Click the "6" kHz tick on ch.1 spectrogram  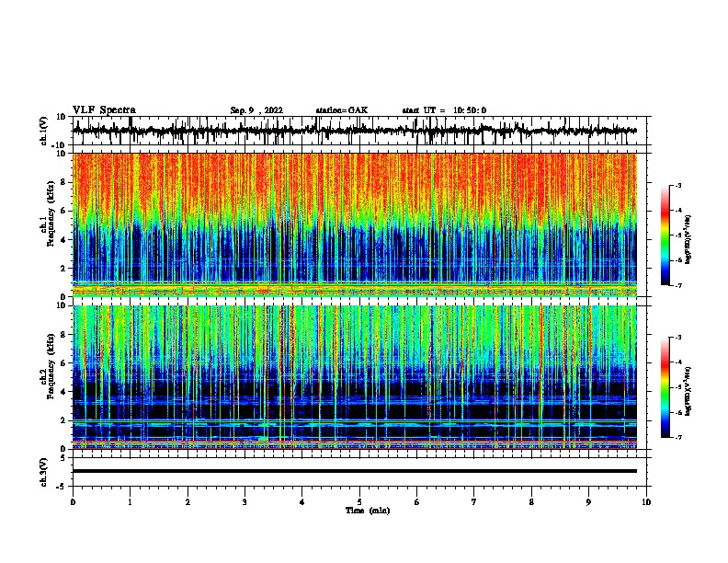click(x=63, y=211)
